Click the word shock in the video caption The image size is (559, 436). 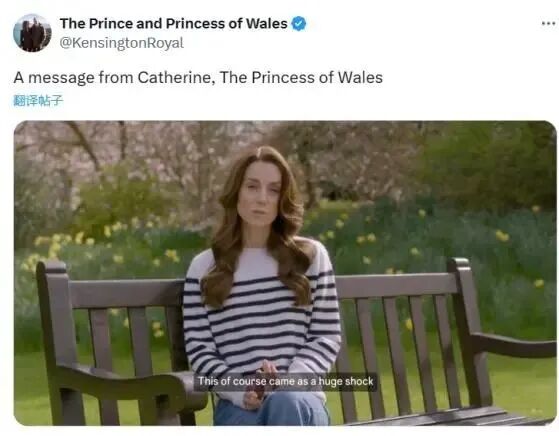[x=359, y=381]
